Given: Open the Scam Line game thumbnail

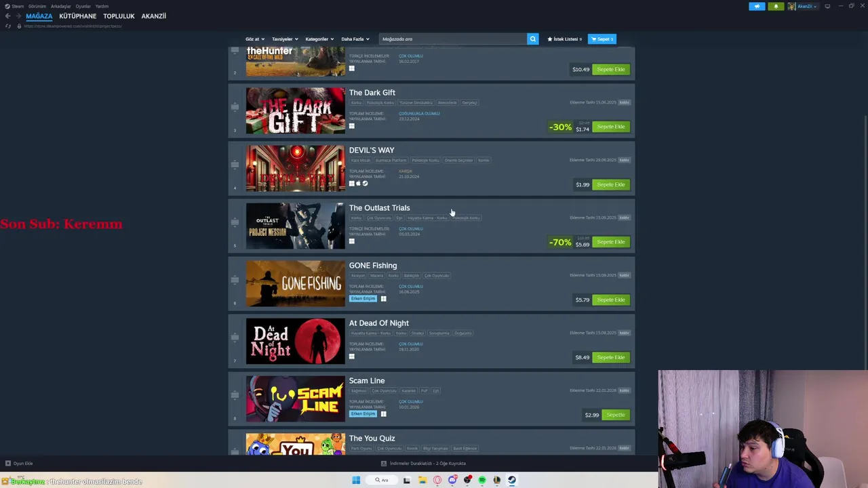Looking at the screenshot, I should pos(296,399).
